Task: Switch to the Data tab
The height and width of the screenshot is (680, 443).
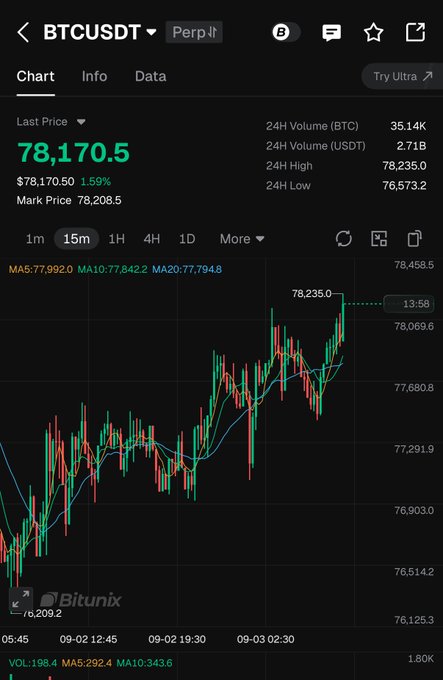Action: click(x=150, y=77)
